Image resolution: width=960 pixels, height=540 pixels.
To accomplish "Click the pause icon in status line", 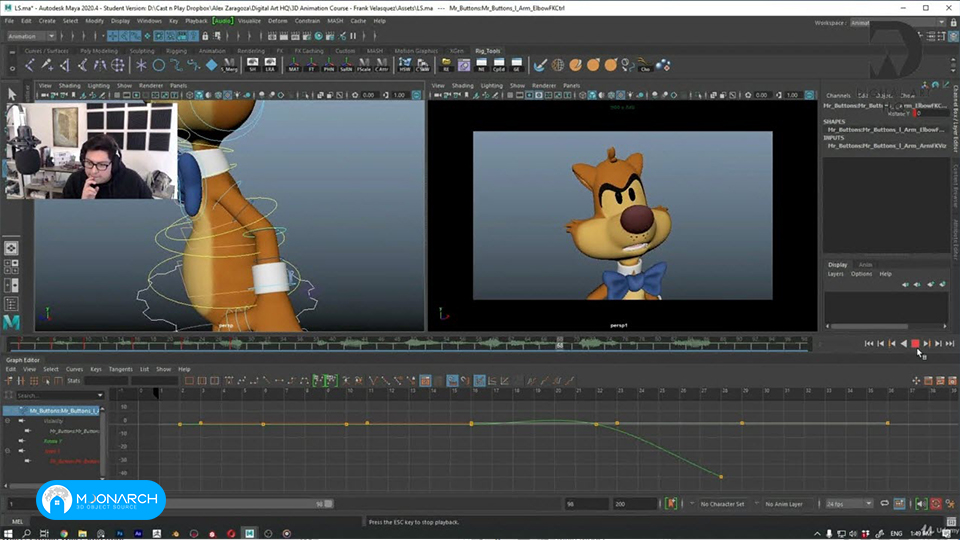I will [353, 36].
